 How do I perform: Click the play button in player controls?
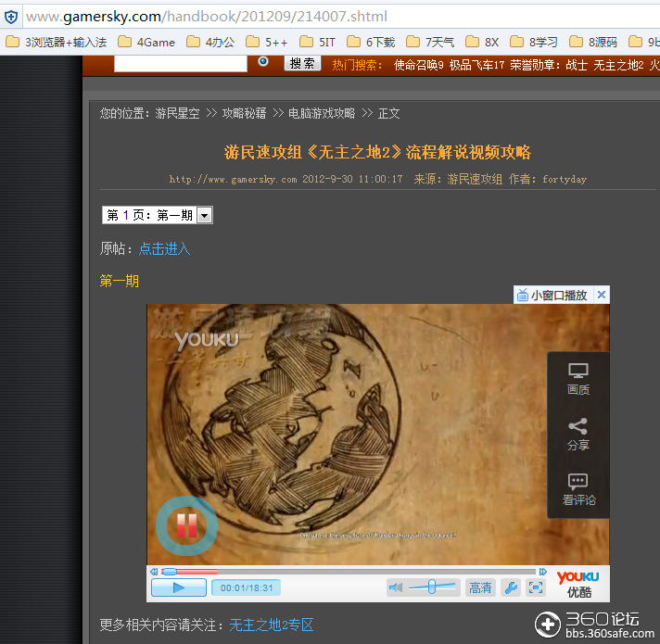tap(179, 587)
